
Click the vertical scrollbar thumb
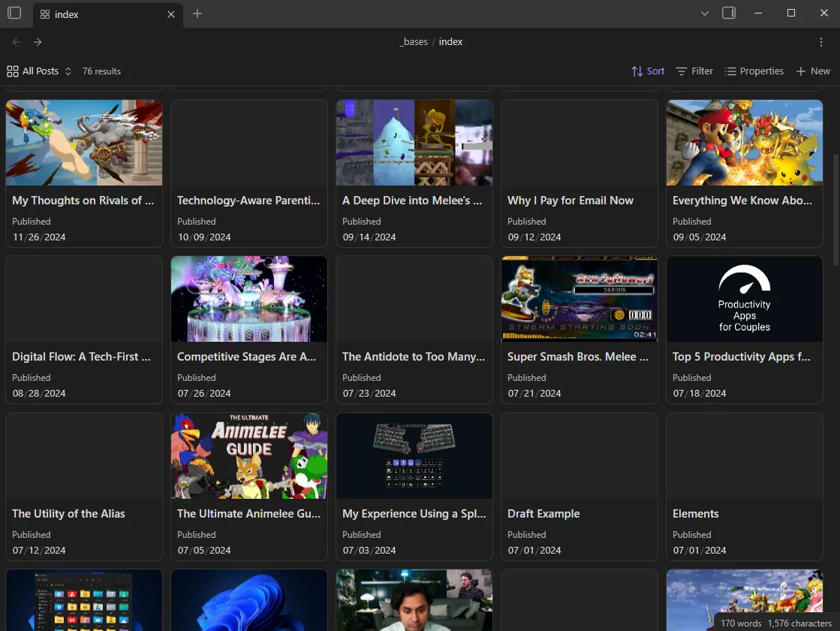(836, 209)
